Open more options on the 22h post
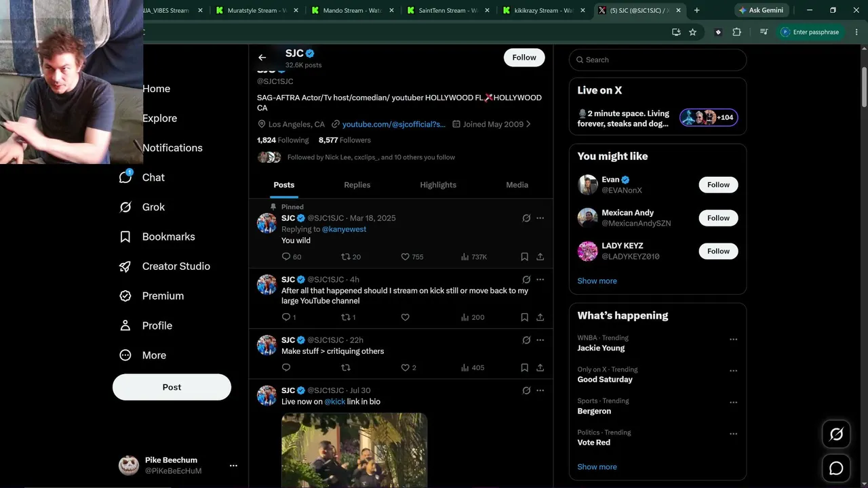 (x=540, y=340)
